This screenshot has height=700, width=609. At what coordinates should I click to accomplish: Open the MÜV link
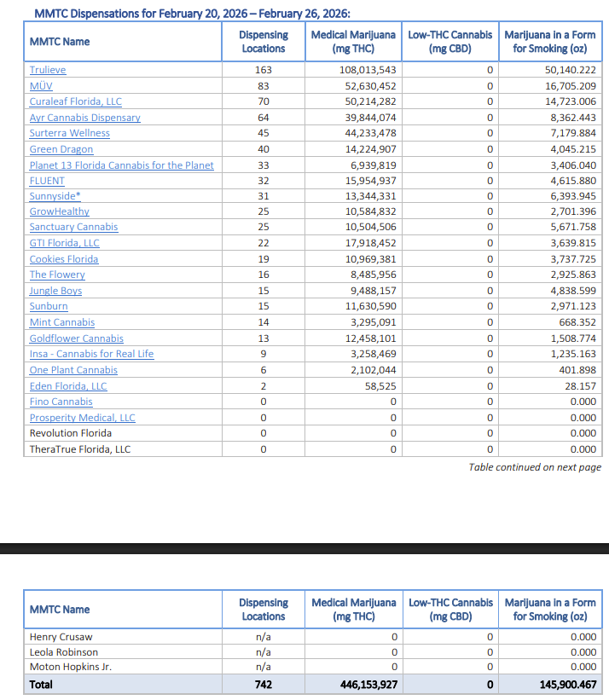pos(41,86)
